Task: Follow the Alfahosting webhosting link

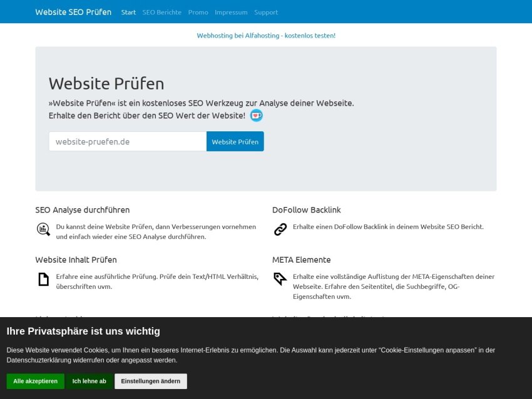Action: click(x=266, y=36)
